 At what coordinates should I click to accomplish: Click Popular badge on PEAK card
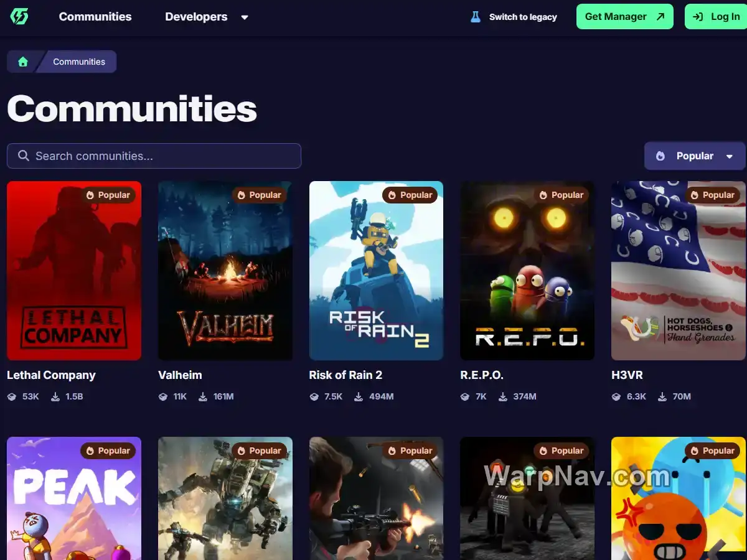108,450
